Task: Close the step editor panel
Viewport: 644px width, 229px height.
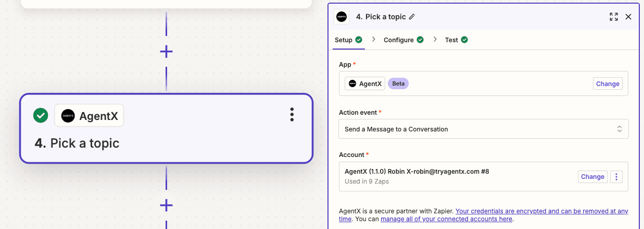Action: (628, 17)
